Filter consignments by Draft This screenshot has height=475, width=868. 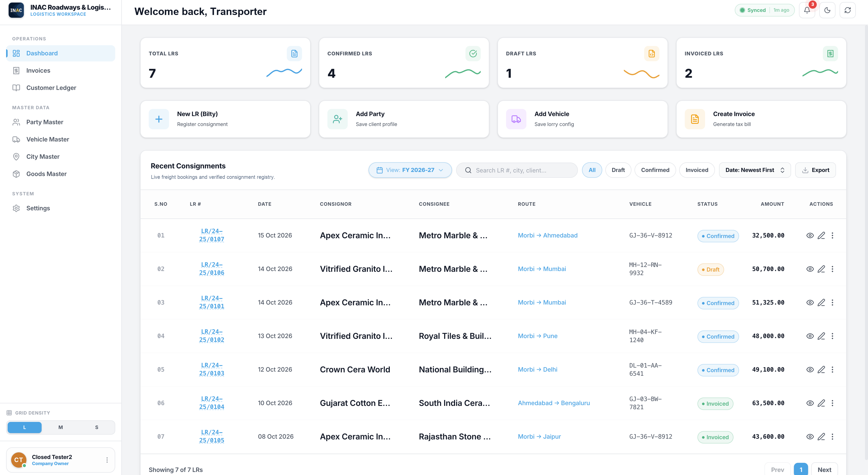[x=618, y=170]
